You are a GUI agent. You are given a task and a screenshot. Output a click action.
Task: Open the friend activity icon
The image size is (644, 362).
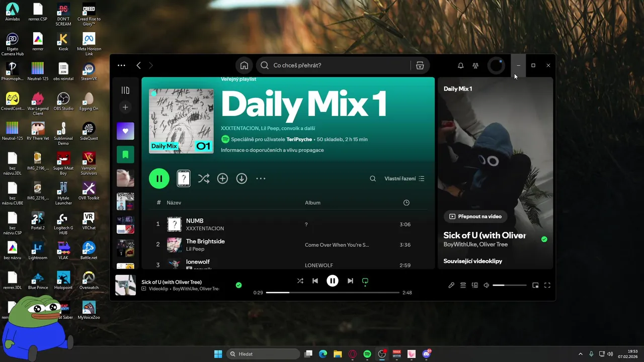point(475,65)
